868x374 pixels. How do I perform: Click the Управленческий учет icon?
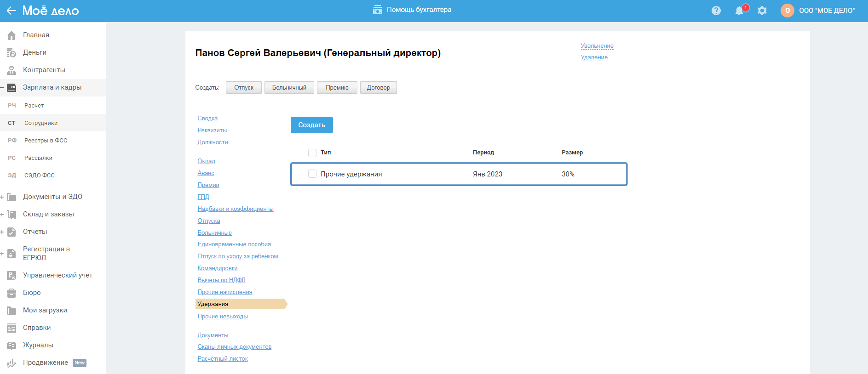point(11,275)
